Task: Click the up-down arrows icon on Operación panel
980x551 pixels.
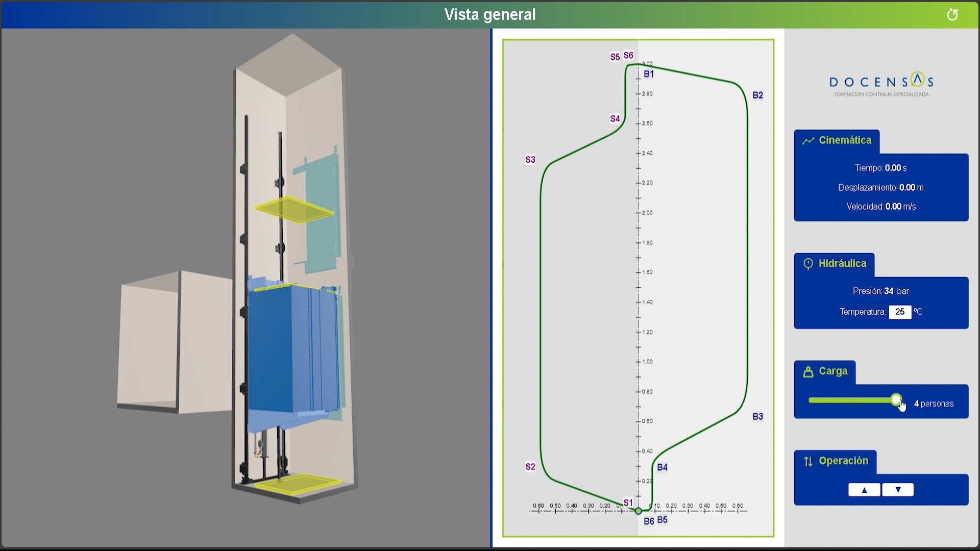Action: [808, 461]
